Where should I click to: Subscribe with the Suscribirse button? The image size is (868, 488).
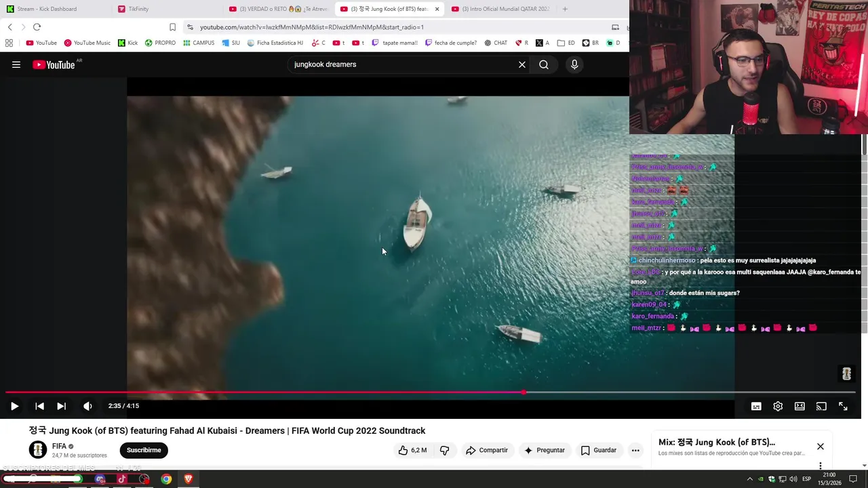(x=144, y=450)
